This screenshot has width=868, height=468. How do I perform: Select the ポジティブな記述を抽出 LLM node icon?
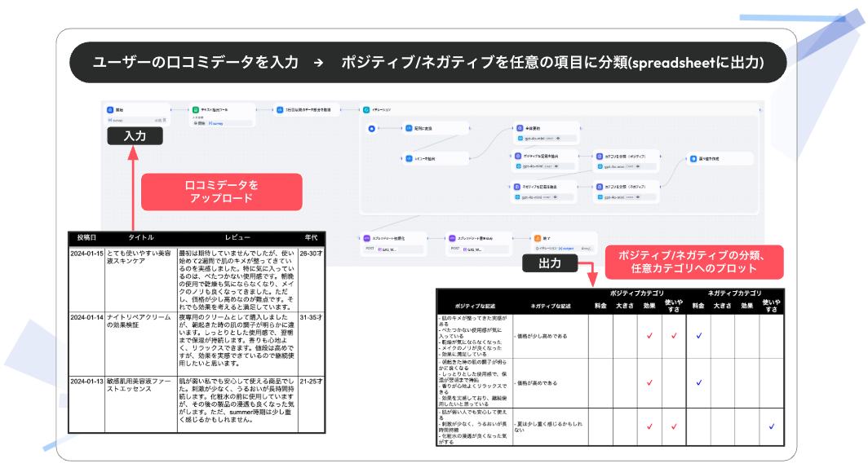[517, 155]
